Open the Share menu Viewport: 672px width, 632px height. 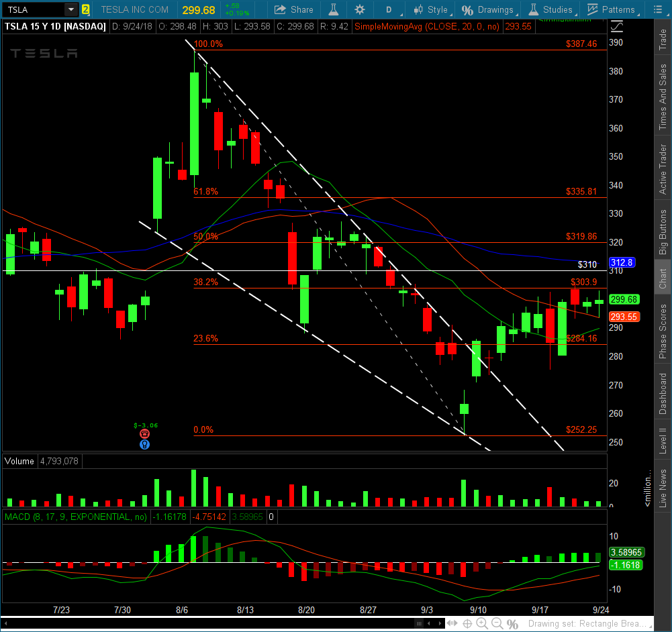[294, 9]
